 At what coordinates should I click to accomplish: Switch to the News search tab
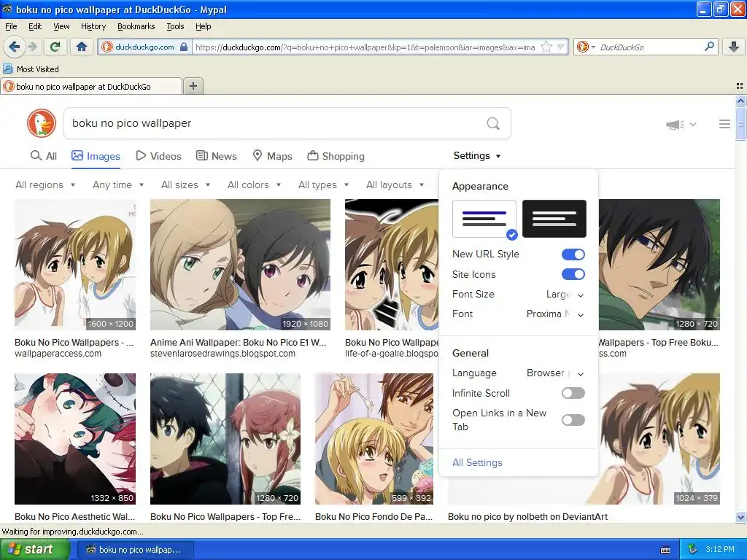(216, 156)
